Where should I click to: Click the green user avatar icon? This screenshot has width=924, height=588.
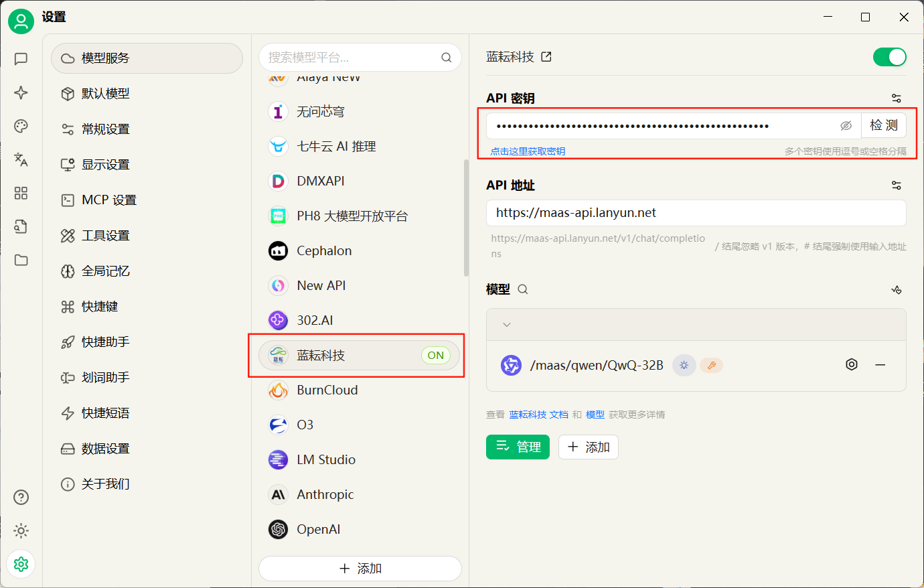pyautogui.click(x=21, y=21)
